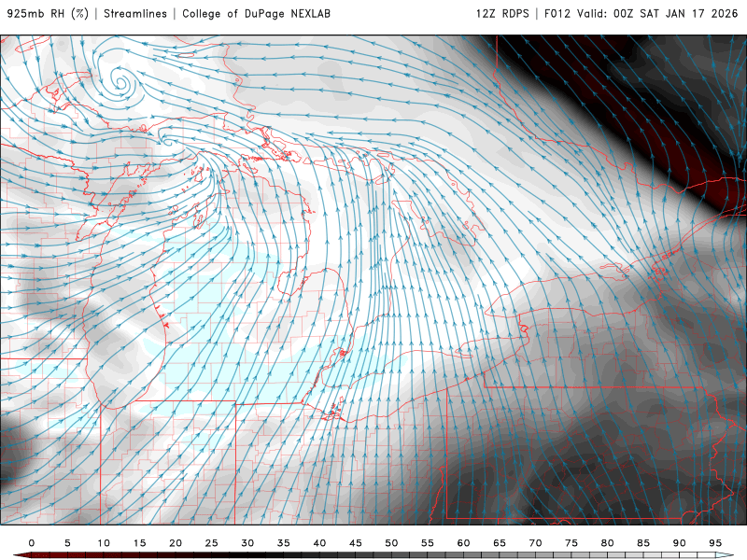Click the colorbar label "0"
The height and width of the screenshot is (560, 747).
32,543
